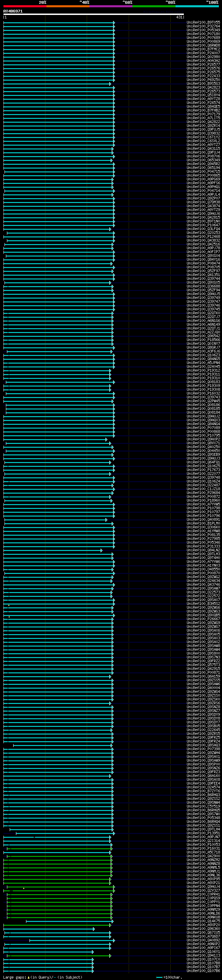Select label UniRef100_P24007
The width and height of the screenshot is (222, 980).
[x=203, y=53]
